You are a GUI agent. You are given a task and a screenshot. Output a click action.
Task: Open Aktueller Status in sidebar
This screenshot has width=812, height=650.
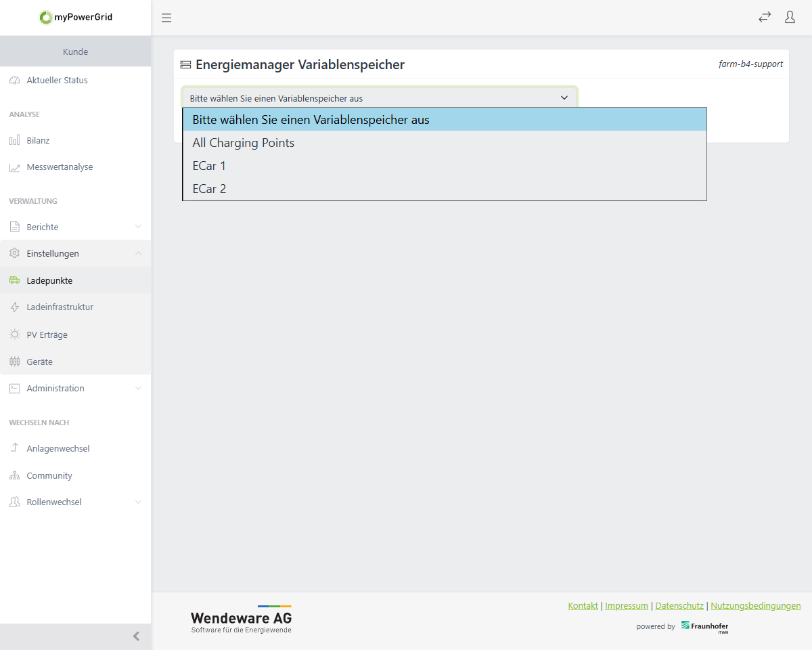pyautogui.click(x=57, y=81)
